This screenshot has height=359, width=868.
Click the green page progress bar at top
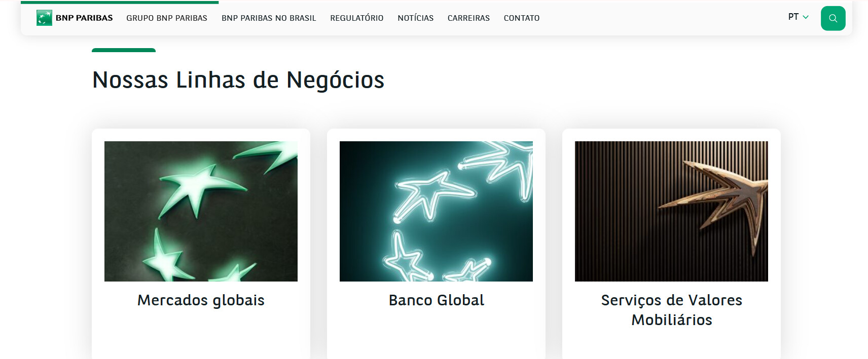click(120, 3)
